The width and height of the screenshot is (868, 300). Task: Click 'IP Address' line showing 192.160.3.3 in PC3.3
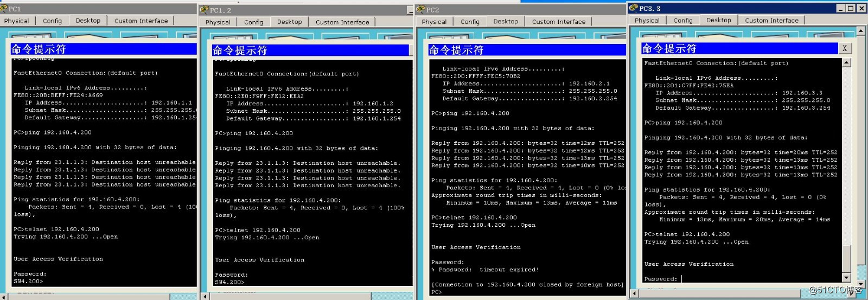coord(739,93)
